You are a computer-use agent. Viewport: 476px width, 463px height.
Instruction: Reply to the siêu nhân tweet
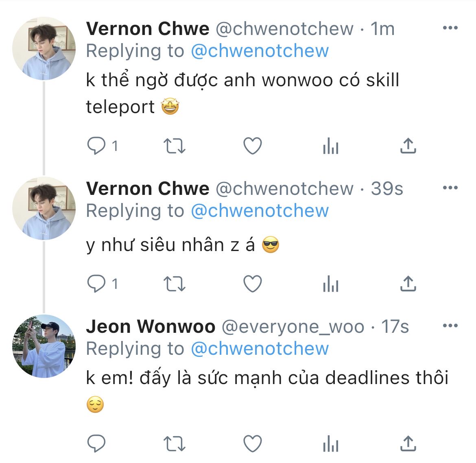point(96,284)
